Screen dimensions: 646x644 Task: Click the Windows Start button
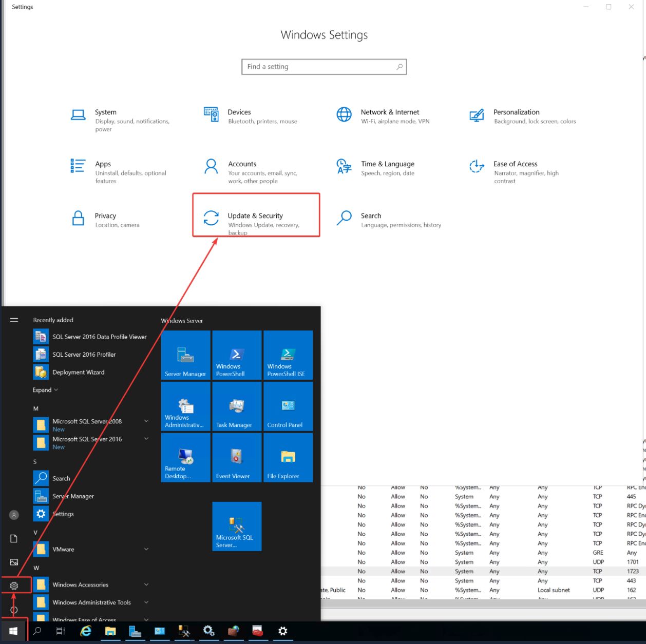(13, 631)
